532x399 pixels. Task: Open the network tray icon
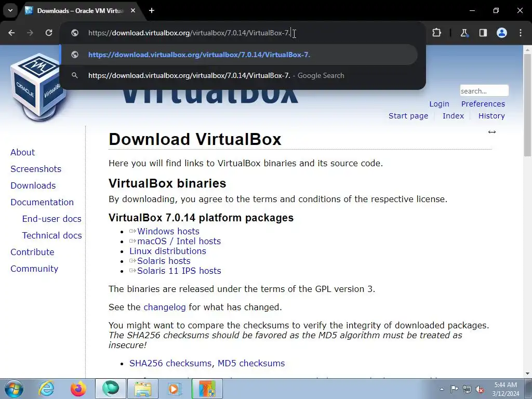point(467,389)
